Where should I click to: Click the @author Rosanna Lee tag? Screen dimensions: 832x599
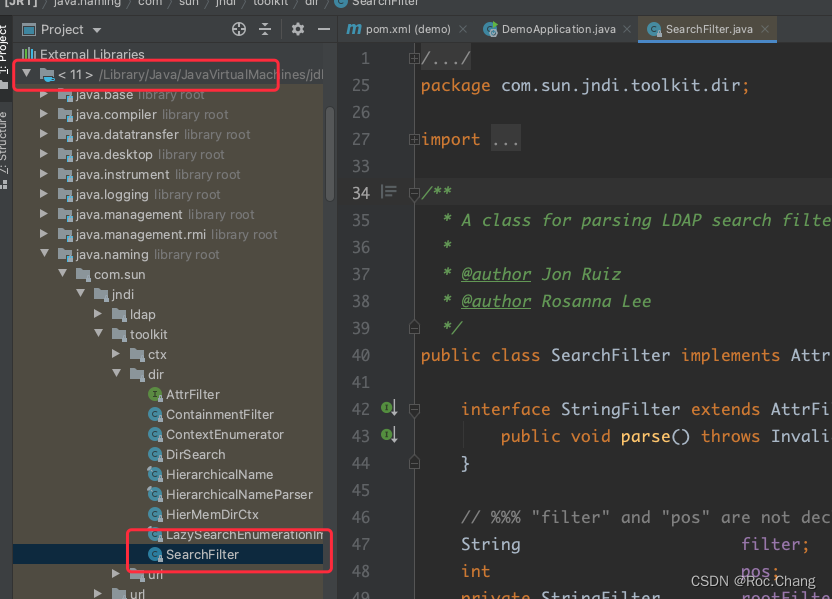tap(556, 301)
